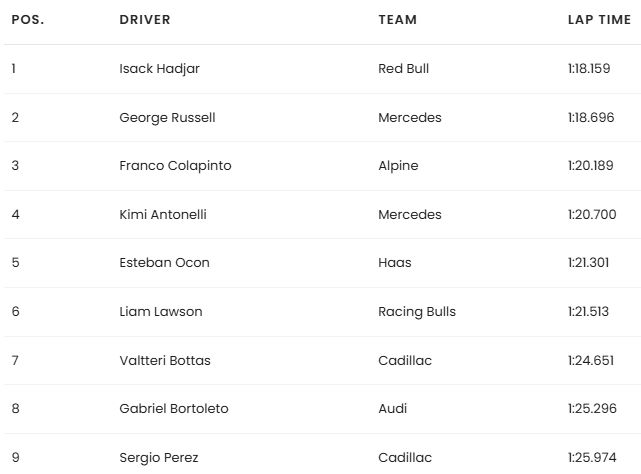Image resolution: width=641 pixels, height=474 pixels.
Task: Click the POS. column header
Action: (27, 20)
